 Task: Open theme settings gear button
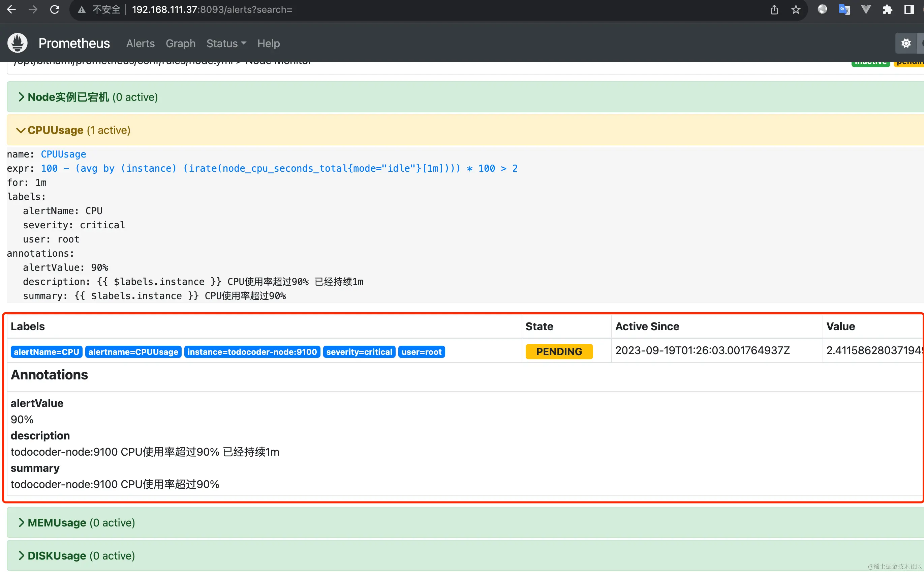906,43
